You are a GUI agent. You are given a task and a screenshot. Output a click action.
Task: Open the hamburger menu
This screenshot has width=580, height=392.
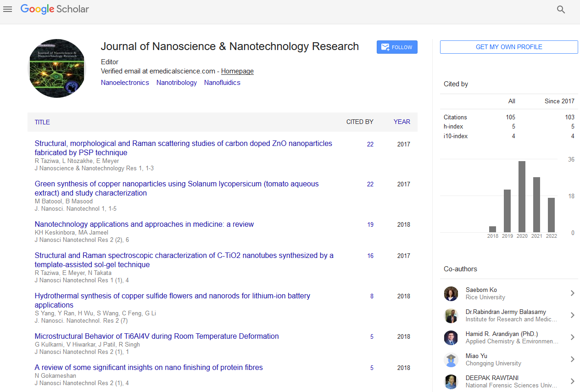tap(7, 9)
